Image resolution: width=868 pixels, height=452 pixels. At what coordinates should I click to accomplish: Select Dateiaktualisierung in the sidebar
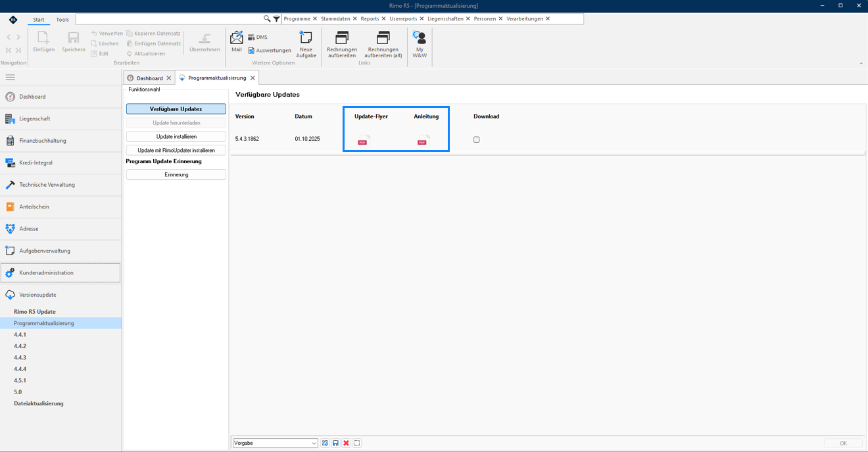(x=39, y=403)
